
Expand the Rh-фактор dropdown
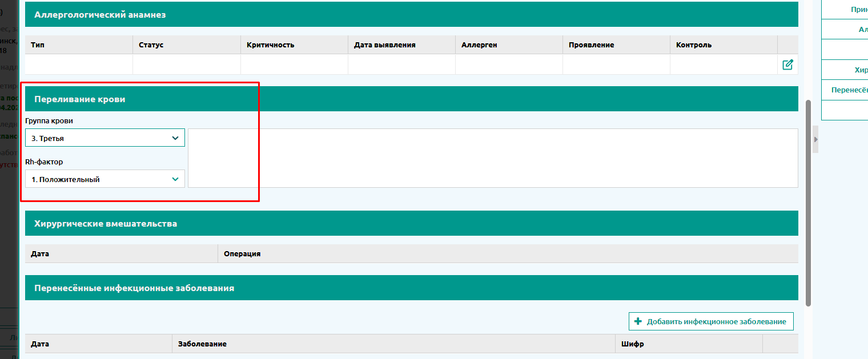105,179
